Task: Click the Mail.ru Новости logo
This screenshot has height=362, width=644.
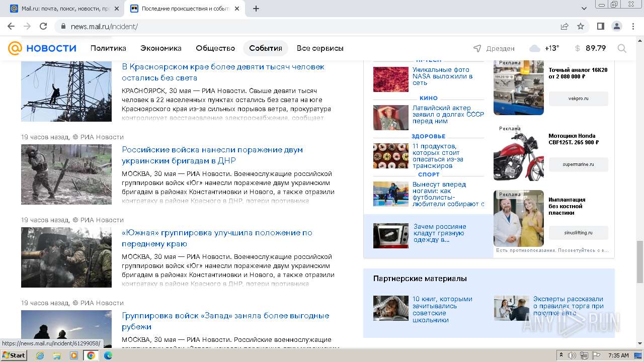Action: [42, 48]
